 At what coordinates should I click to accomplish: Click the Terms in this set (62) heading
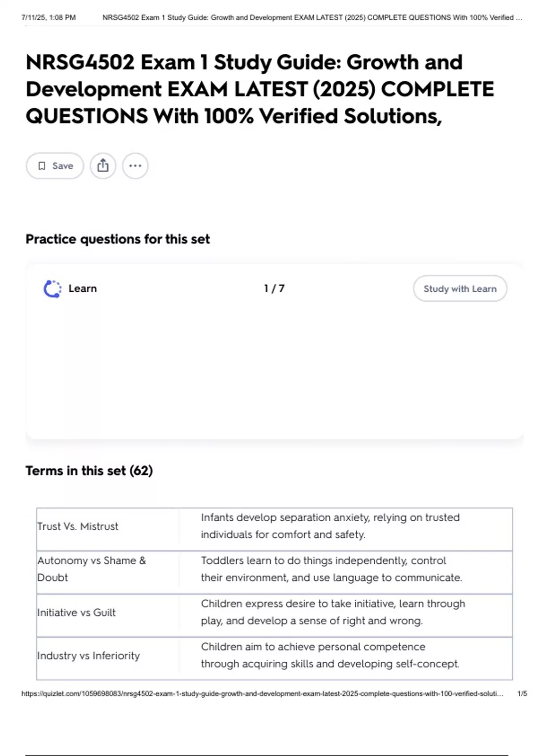(x=89, y=470)
